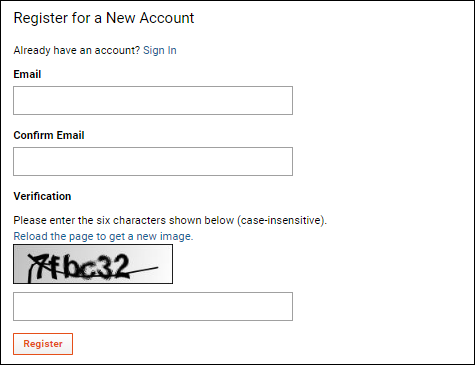Click the Already have an account text
Viewport: 475px width, 365px height.
click(x=77, y=50)
